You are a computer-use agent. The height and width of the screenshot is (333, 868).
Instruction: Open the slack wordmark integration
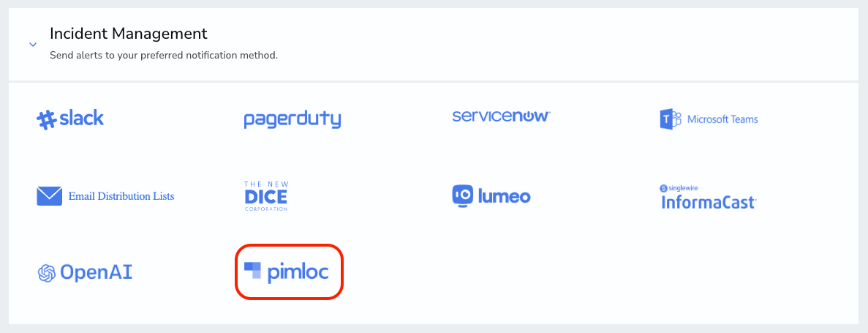click(81, 118)
